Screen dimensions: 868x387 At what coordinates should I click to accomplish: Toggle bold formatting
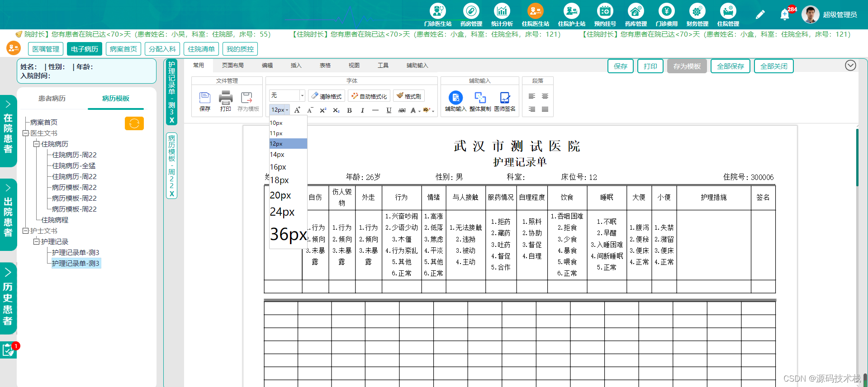pos(349,110)
